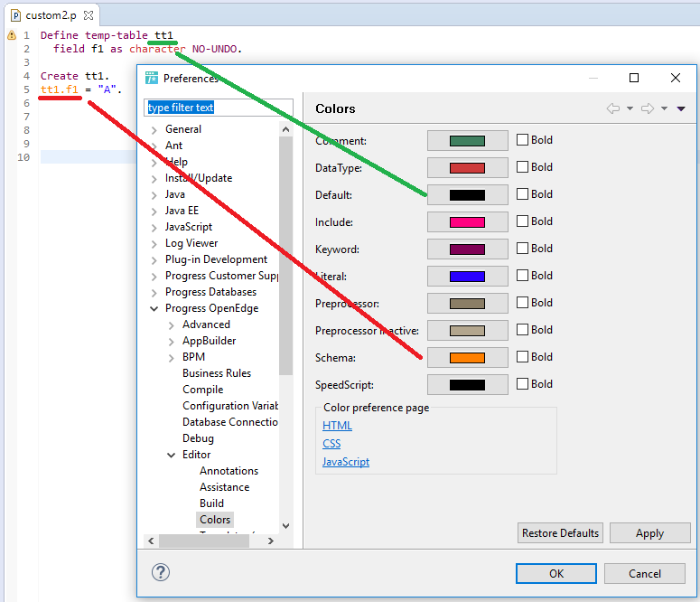
Task: Click the Cancel button
Action: (645, 573)
